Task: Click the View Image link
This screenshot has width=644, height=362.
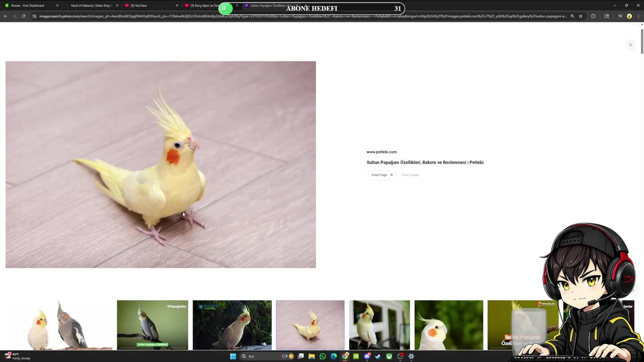Action: tap(410, 175)
